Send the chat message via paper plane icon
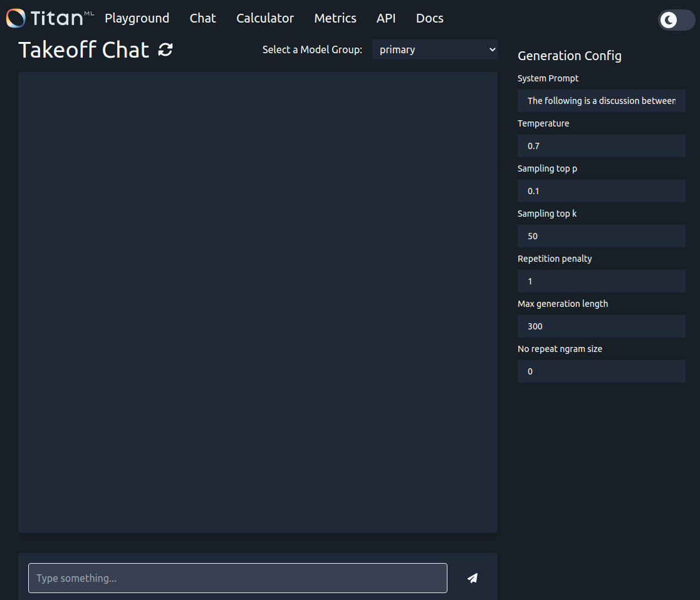700x600 pixels. 472,578
